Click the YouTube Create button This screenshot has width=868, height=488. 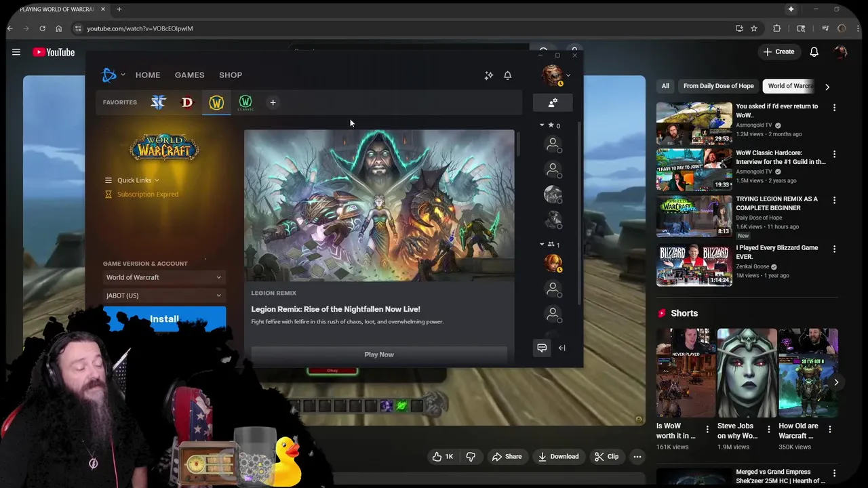click(778, 52)
